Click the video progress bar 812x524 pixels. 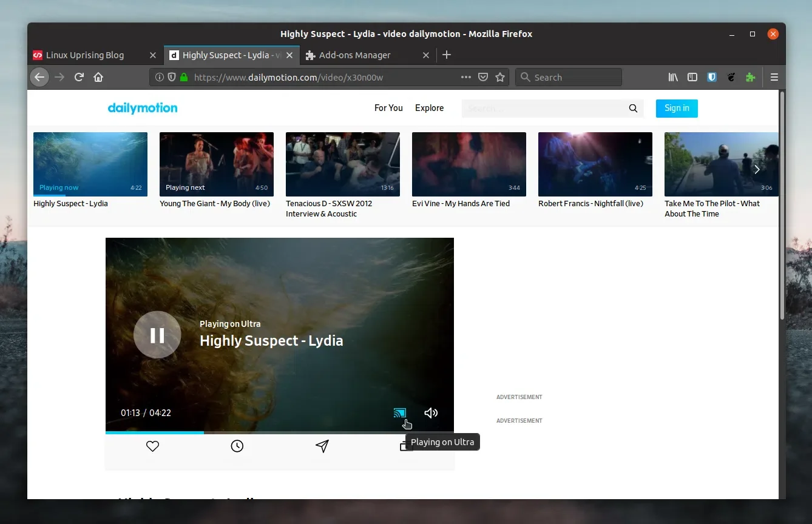pyautogui.click(x=279, y=432)
